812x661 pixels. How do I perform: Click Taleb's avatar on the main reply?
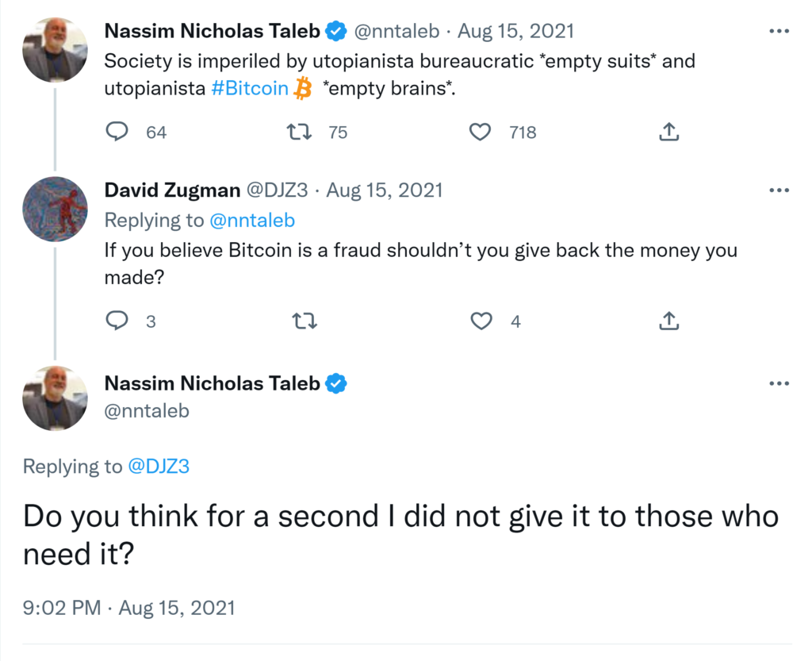pos(56,398)
